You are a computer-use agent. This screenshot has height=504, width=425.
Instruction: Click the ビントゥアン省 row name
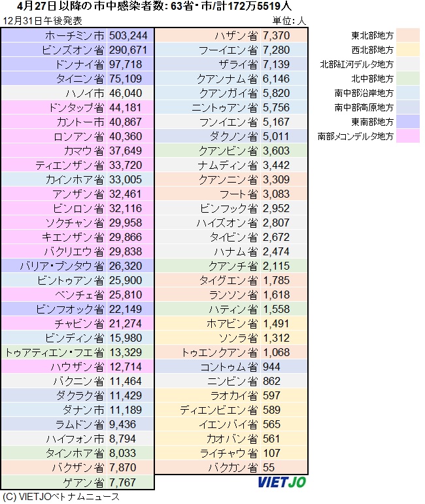(x=71, y=281)
